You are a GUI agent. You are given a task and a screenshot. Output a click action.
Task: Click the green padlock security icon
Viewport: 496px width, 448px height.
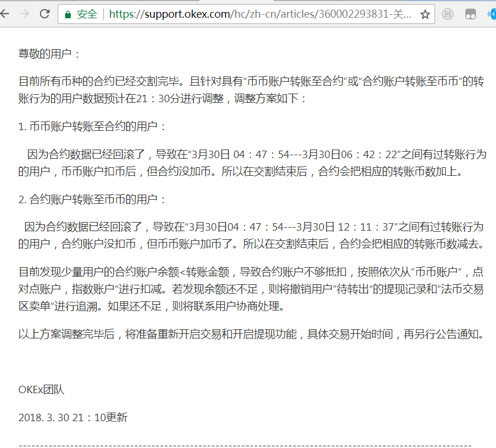pyautogui.click(x=68, y=14)
